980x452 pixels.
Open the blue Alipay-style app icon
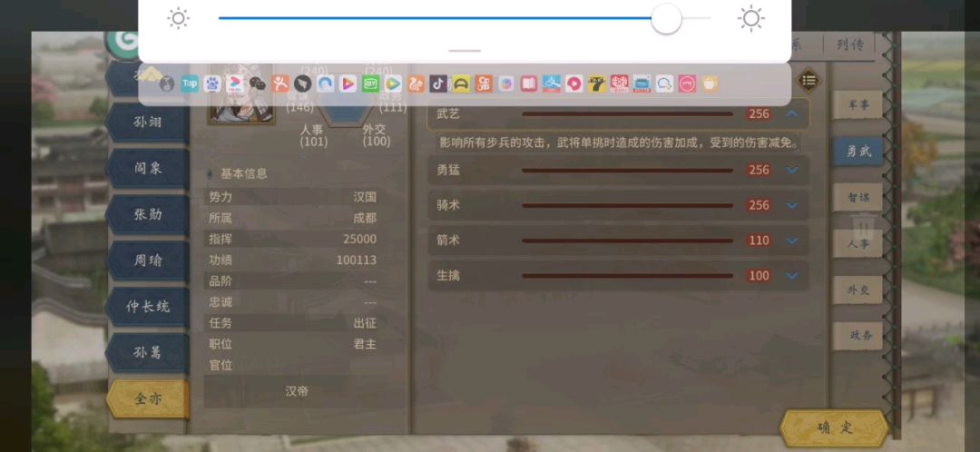[552, 84]
